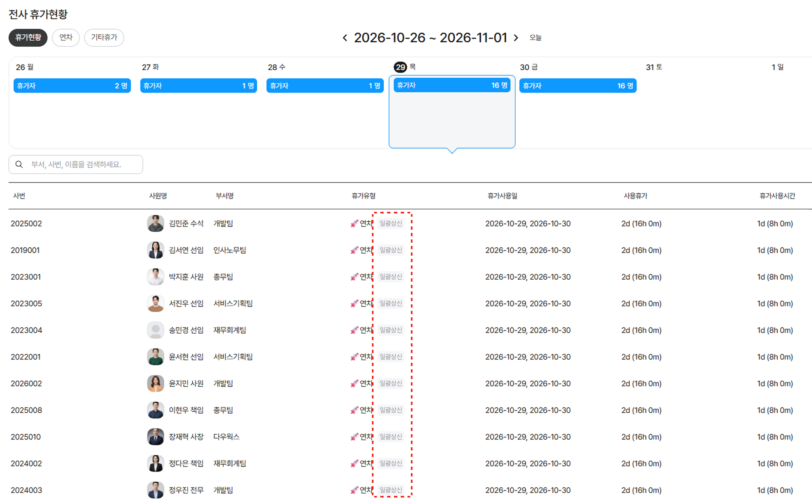Click the 사용휴가 column header

(635, 196)
